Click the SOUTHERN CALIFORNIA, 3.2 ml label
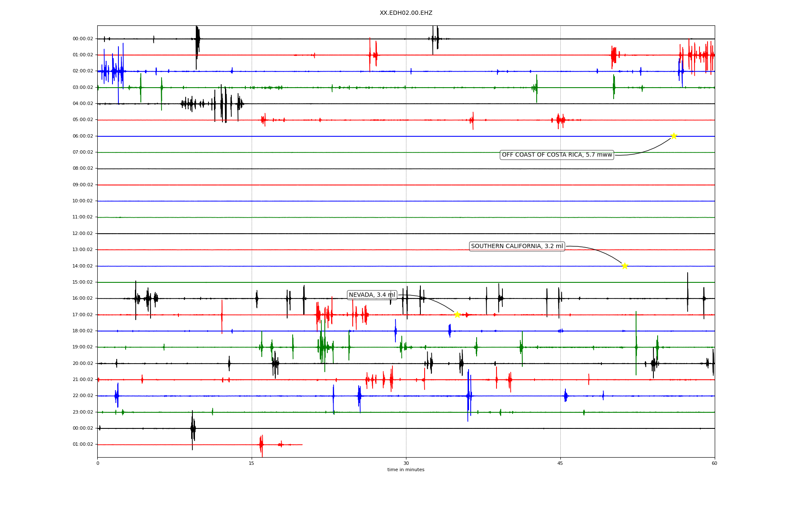The height and width of the screenshot is (508, 812). click(x=517, y=246)
